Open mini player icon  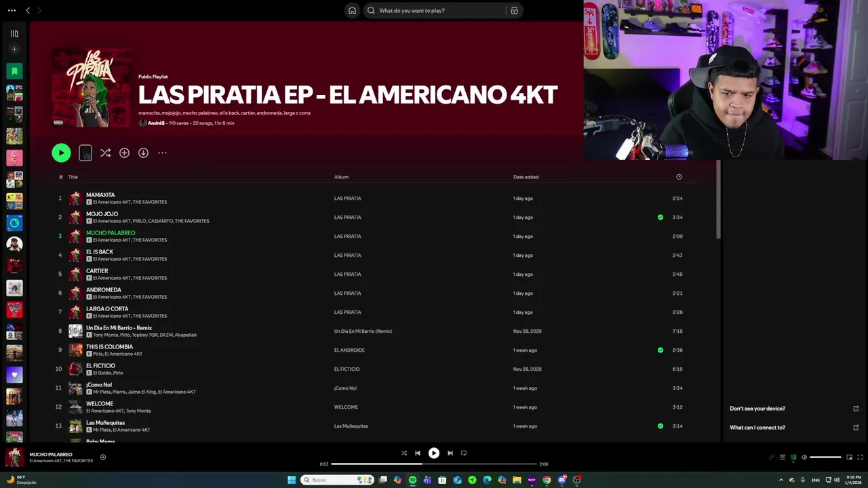pyautogui.click(x=849, y=457)
